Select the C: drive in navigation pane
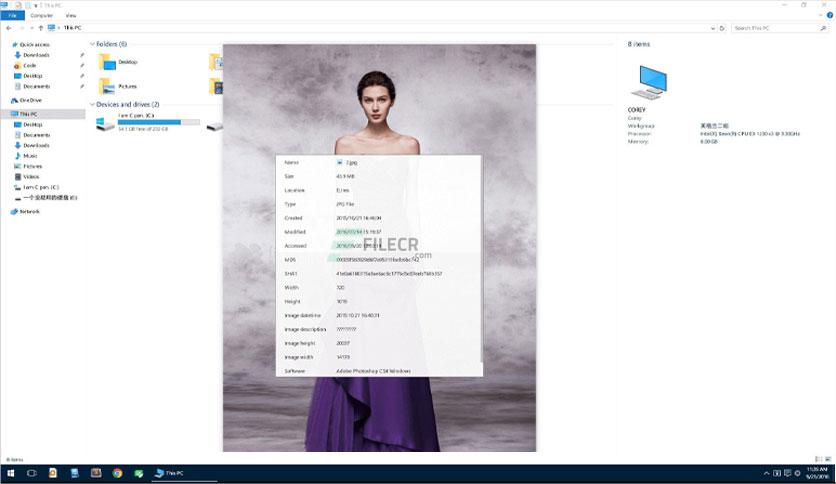 tap(36, 187)
